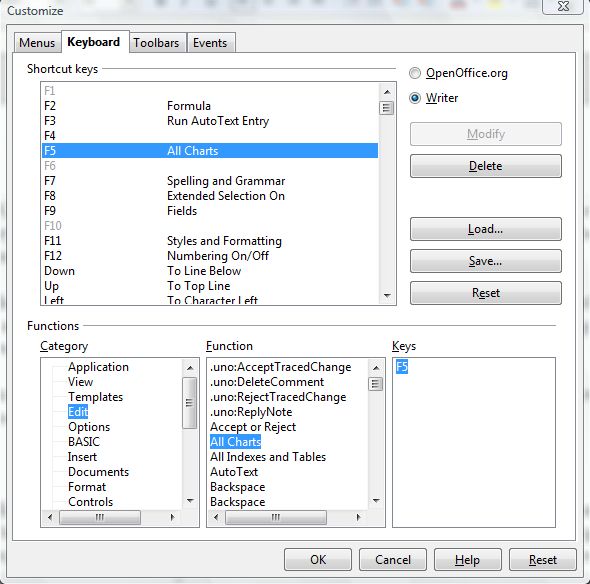Open the Toolbars tab
590x584 pixels.
tap(156, 43)
